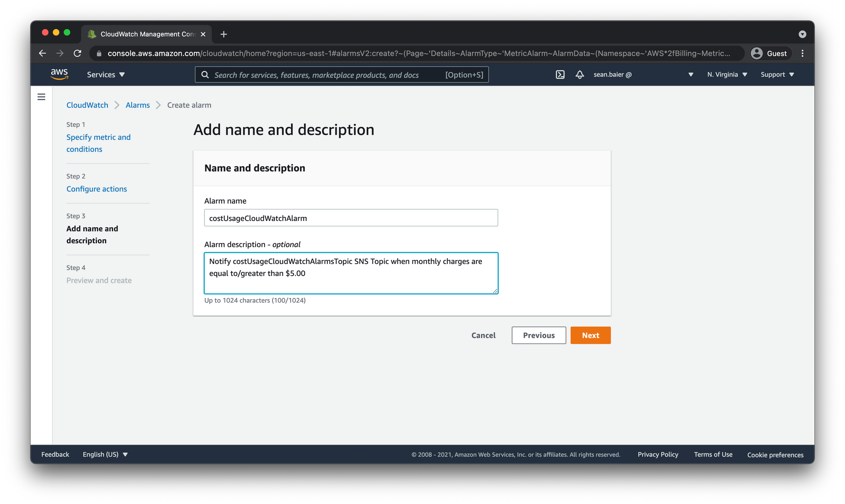This screenshot has width=845, height=504.
Task: Expand the Services dropdown
Action: [106, 75]
